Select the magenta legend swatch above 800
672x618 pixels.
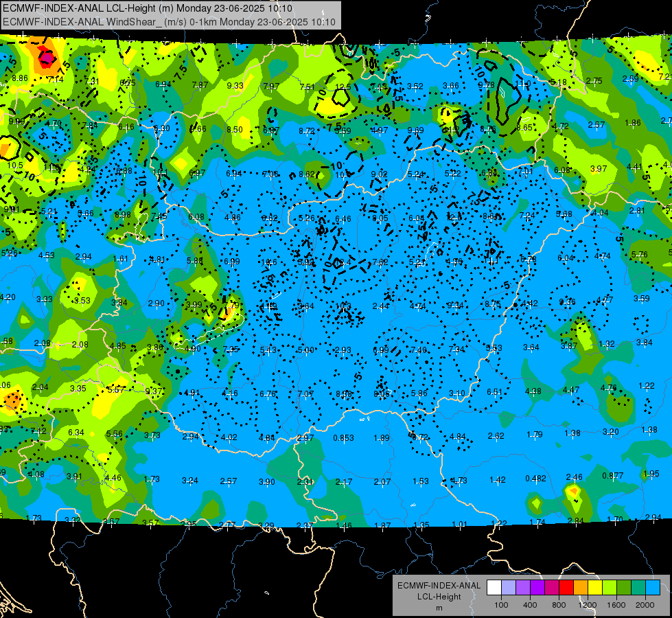pyautogui.click(x=552, y=588)
